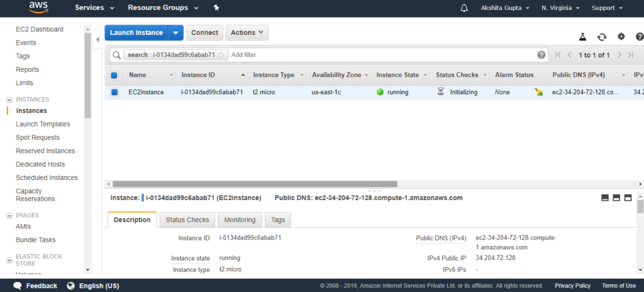
Task: Set details pane to split layout
Action: pyautogui.click(x=616, y=198)
